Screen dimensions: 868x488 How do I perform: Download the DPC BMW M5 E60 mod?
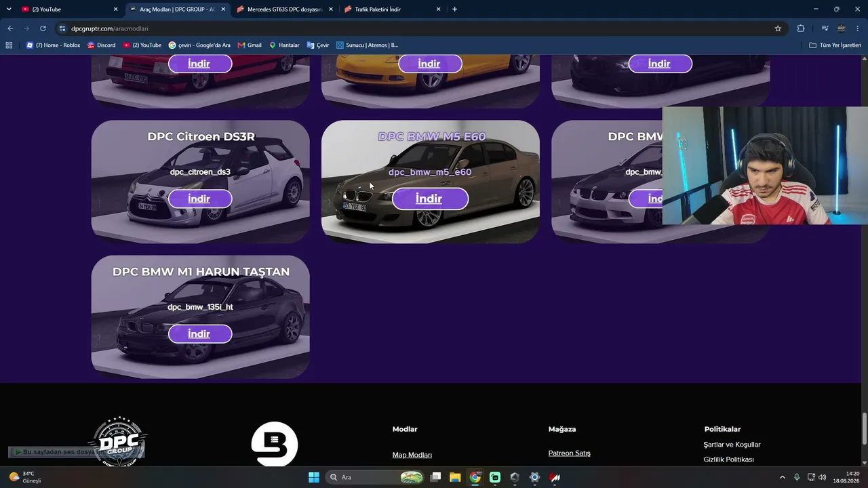coord(430,199)
